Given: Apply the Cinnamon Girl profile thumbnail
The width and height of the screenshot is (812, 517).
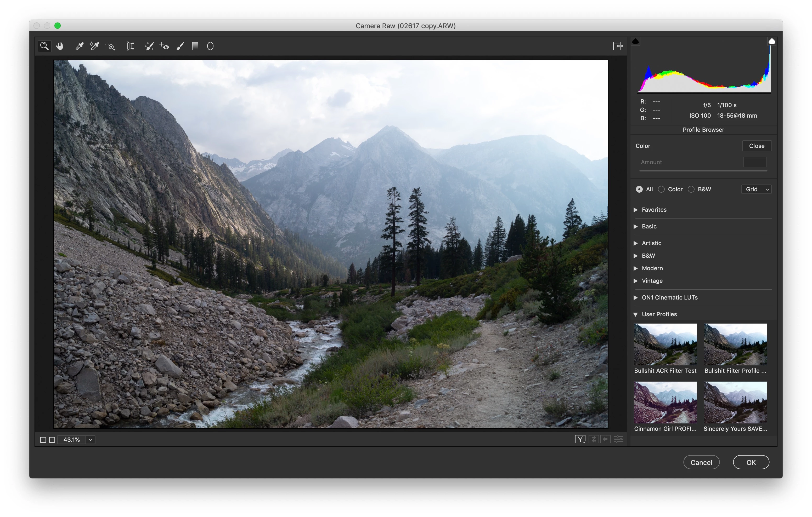Looking at the screenshot, I should click(665, 402).
